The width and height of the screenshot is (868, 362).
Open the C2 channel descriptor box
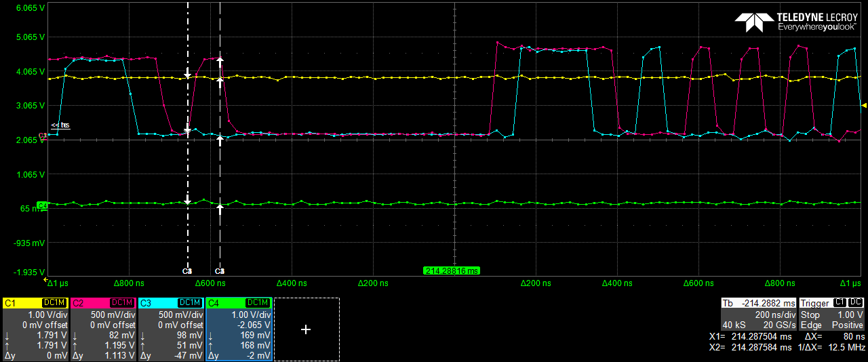click(103, 329)
